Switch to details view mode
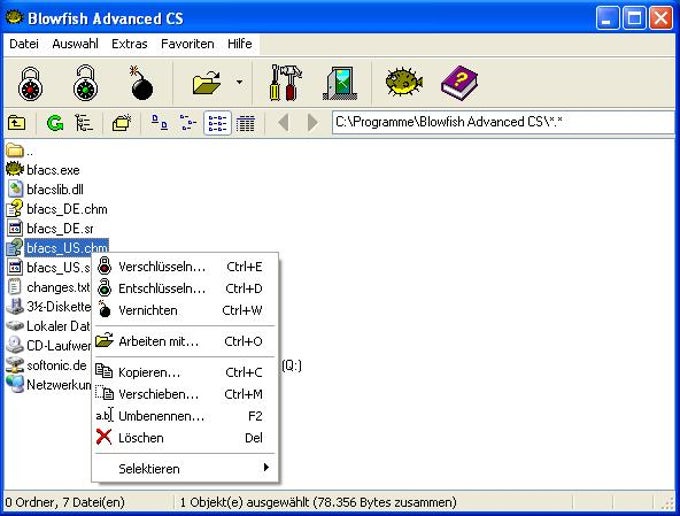680x516 pixels. (x=245, y=124)
